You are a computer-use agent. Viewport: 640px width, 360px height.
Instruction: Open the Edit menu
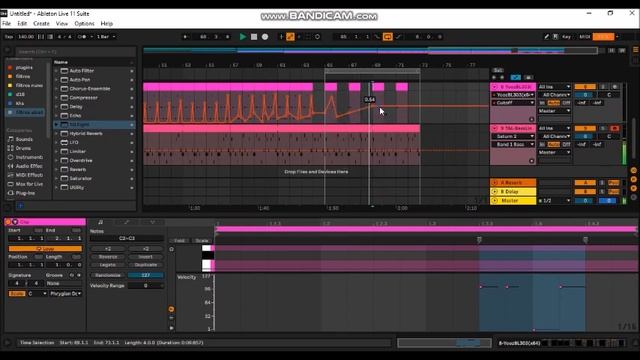pos(22,24)
